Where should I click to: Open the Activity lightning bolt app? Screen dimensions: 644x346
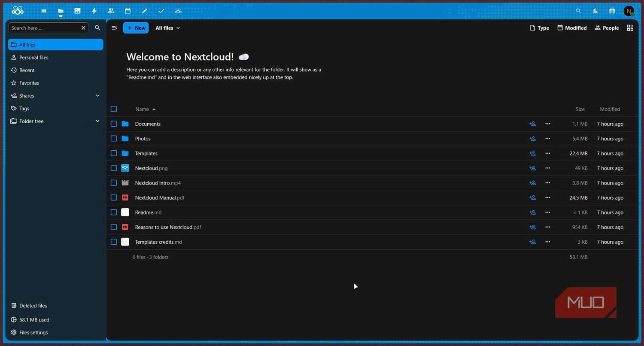click(94, 11)
